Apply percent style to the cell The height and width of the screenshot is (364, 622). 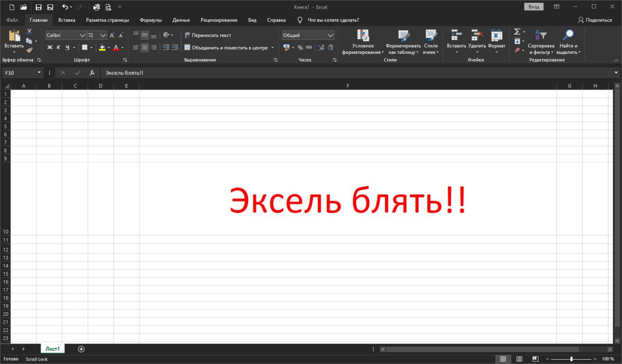(300, 48)
